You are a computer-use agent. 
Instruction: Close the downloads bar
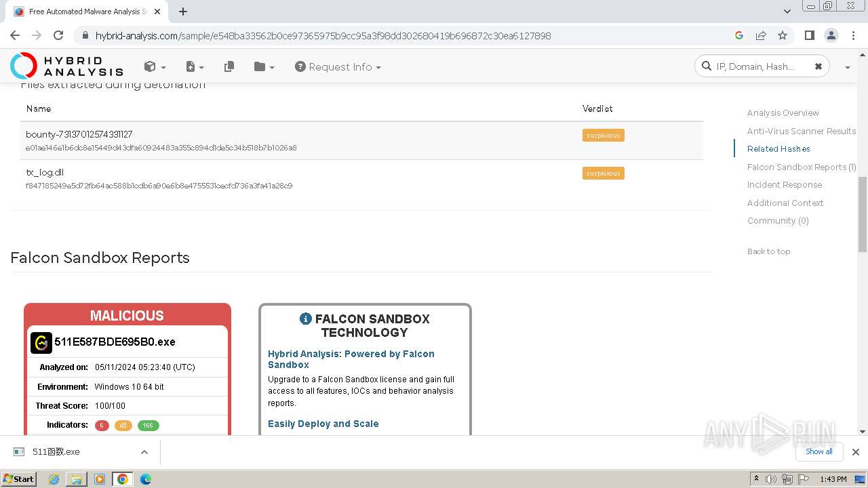(856, 452)
